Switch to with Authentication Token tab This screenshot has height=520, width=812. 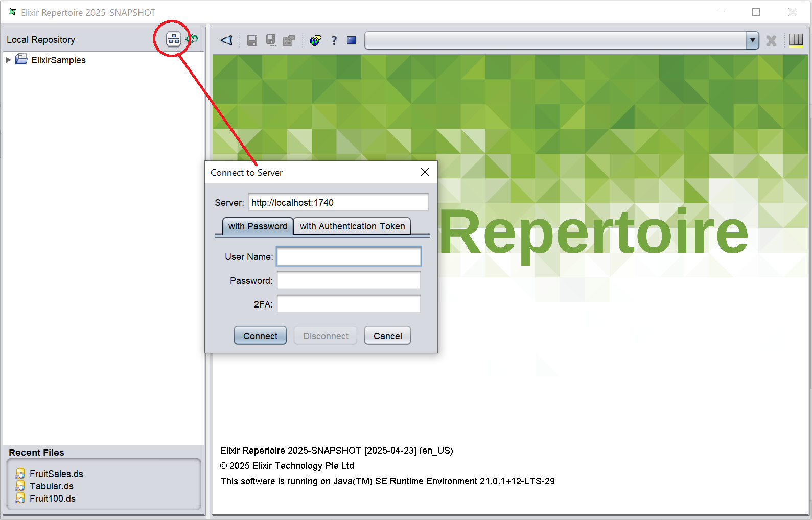(352, 226)
